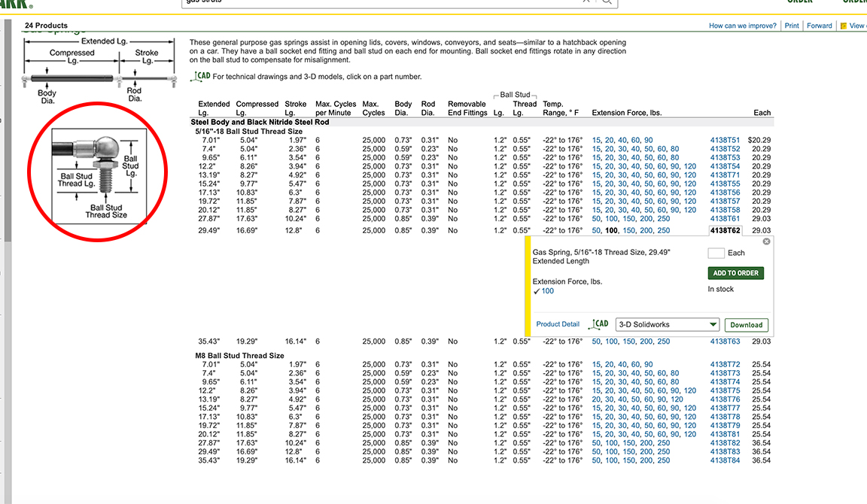
Task: Open part number 4138T76
Action: pyautogui.click(x=724, y=399)
